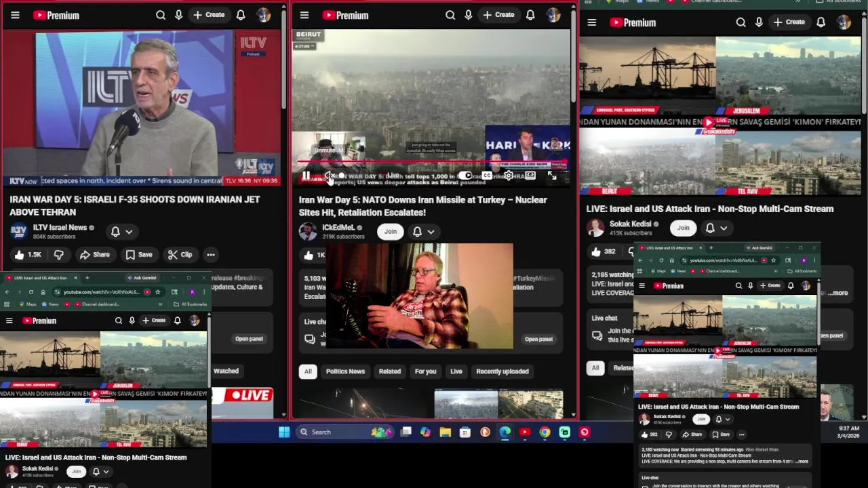The image size is (868, 488).
Task: Click address bar in bottom-left Chrome window
Action: (108, 292)
